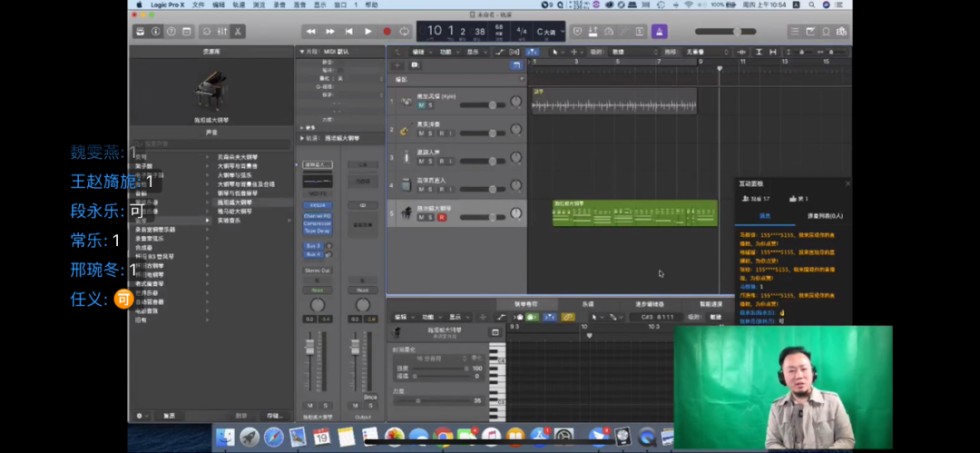Click the piano icon on track 5
This screenshot has width=980, height=453.
[x=407, y=213]
